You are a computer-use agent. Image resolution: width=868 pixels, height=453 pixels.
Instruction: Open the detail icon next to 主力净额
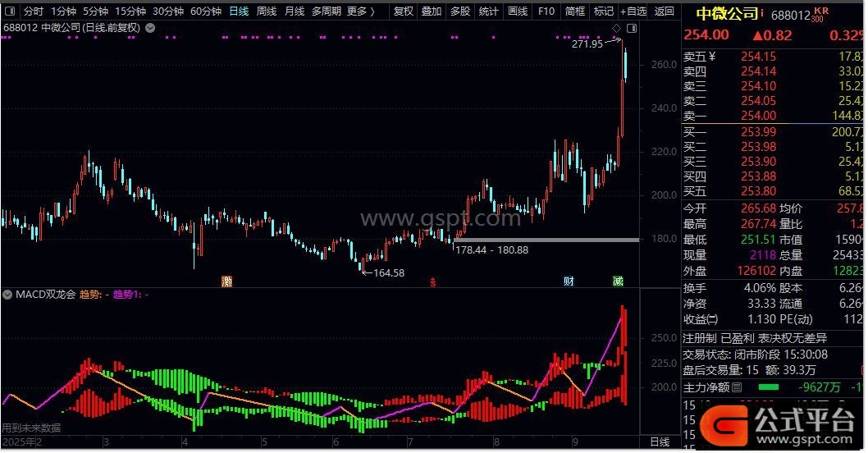point(737,387)
